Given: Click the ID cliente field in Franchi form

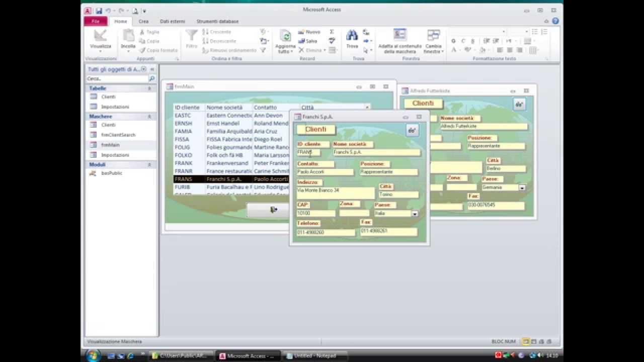Looking at the screenshot, I should [308, 152].
